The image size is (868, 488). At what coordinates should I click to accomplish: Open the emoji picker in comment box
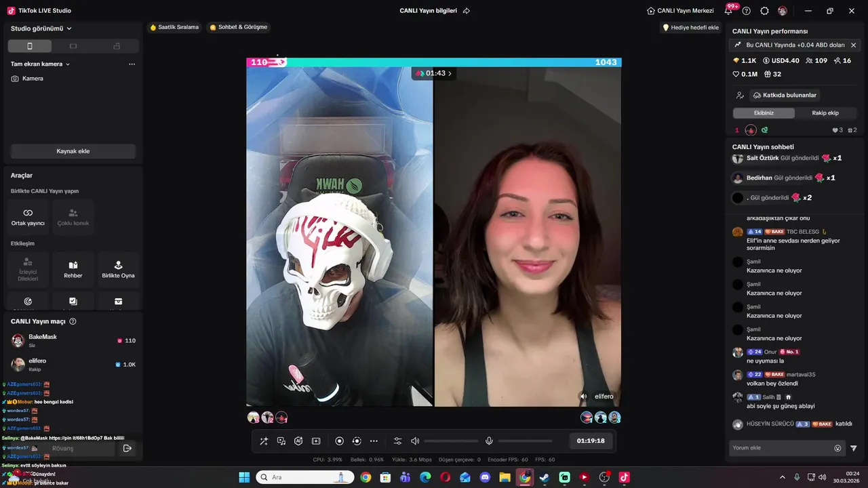pyautogui.click(x=837, y=448)
